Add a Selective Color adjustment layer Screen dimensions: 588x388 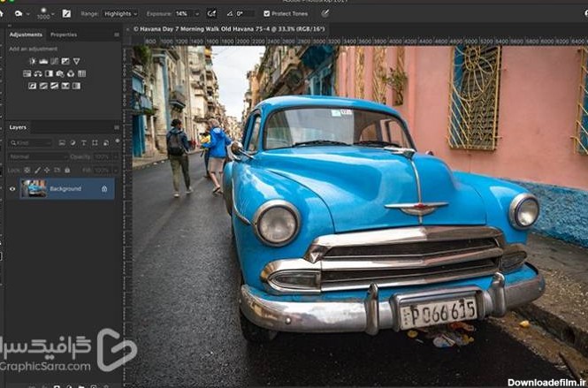pyautogui.click(x=65, y=86)
